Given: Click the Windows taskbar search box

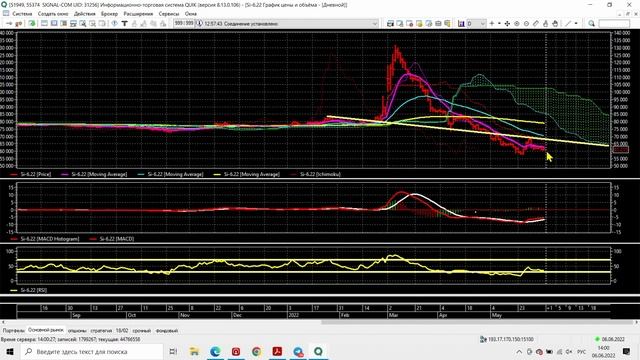Looking at the screenshot, I should [x=92, y=351].
